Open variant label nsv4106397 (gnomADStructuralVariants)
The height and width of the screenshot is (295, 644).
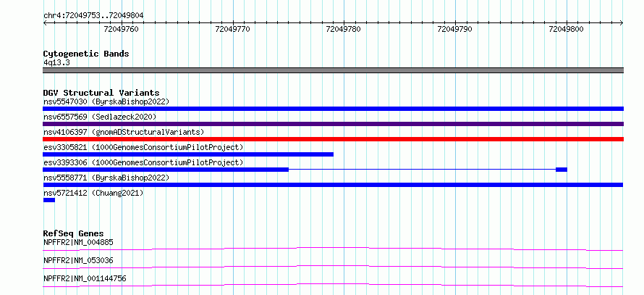pos(124,132)
